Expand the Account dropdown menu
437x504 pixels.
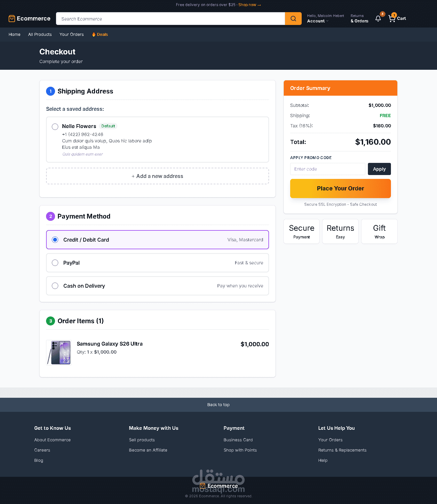[318, 21]
